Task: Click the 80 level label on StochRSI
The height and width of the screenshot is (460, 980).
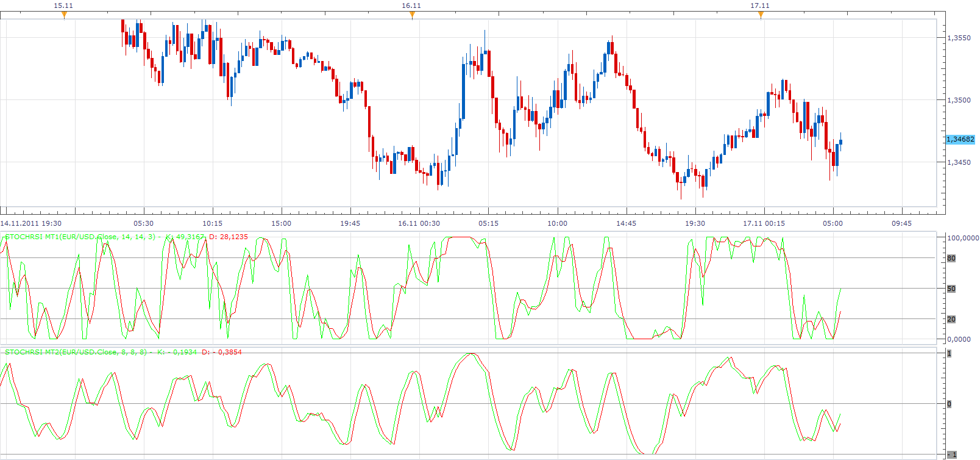Action: pos(951,258)
